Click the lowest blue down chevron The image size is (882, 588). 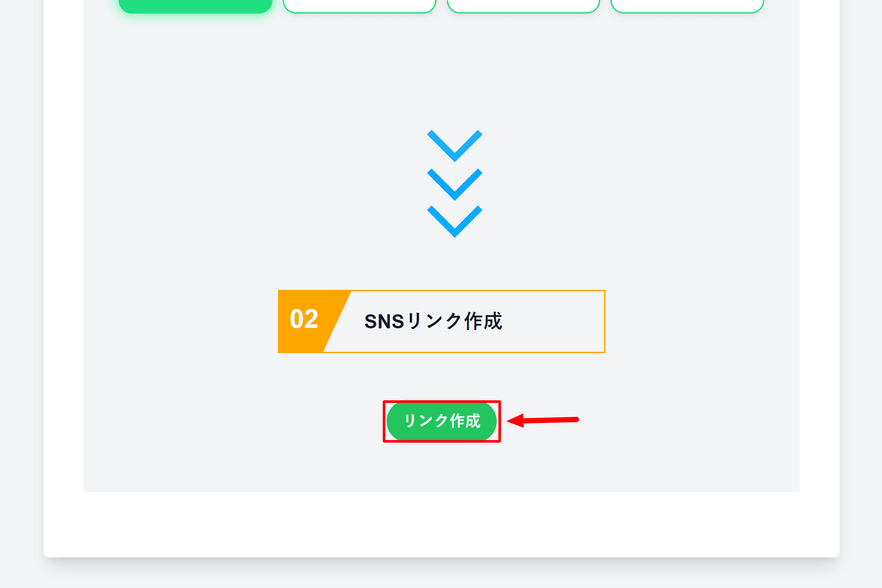pyautogui.click(x=454, y=222)
